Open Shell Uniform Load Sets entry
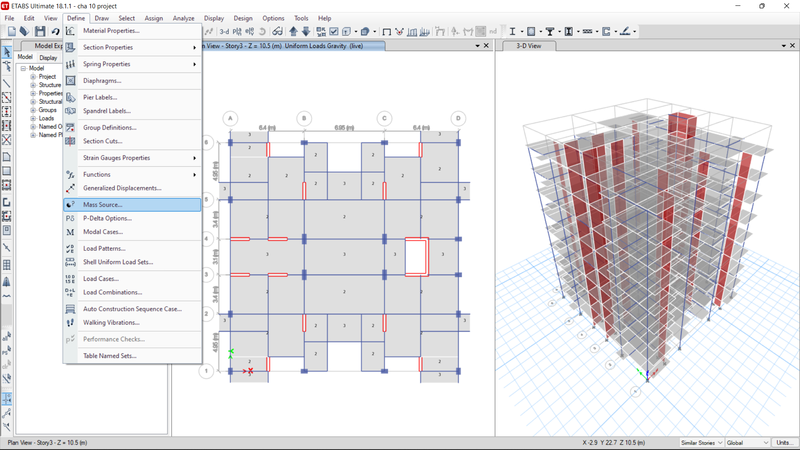The height and width of the screenshot is (450, 800). pos(133,262)
